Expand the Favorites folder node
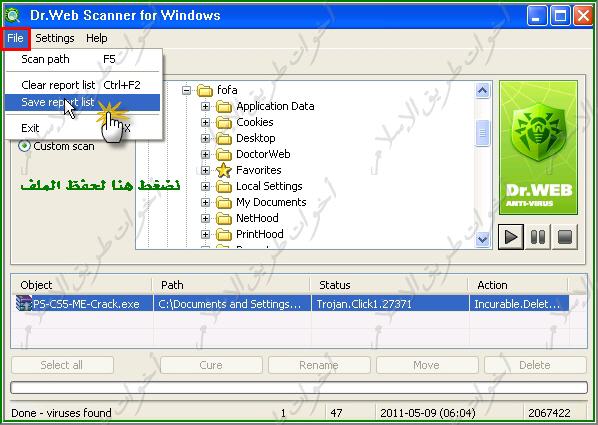Viewport: 598px width, 425px height. click(x=205, y=171)
